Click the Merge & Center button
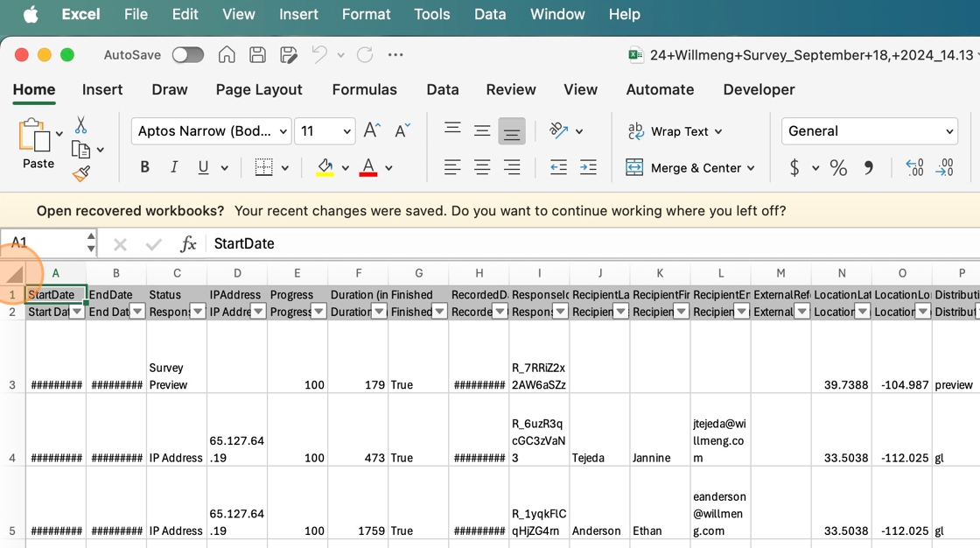Image resolution: width=980 pixels, height=548 pixels. (689, 168)
